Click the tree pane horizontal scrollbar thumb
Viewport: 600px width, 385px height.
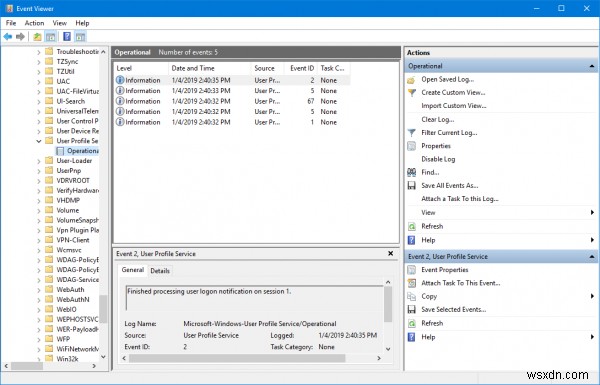(x=27, y=366)
